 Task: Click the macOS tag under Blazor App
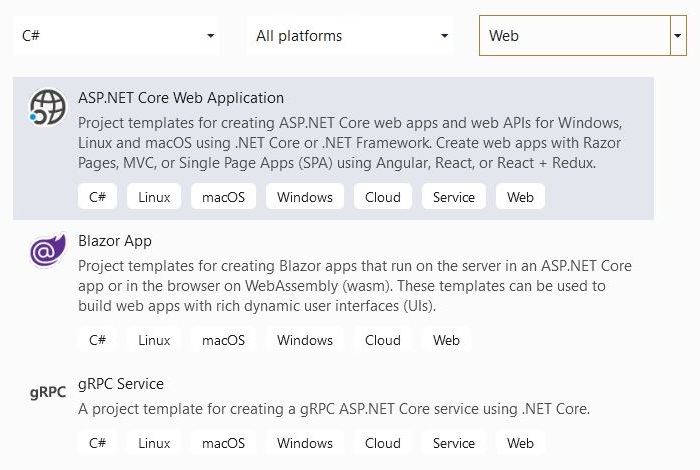[223, 340]
